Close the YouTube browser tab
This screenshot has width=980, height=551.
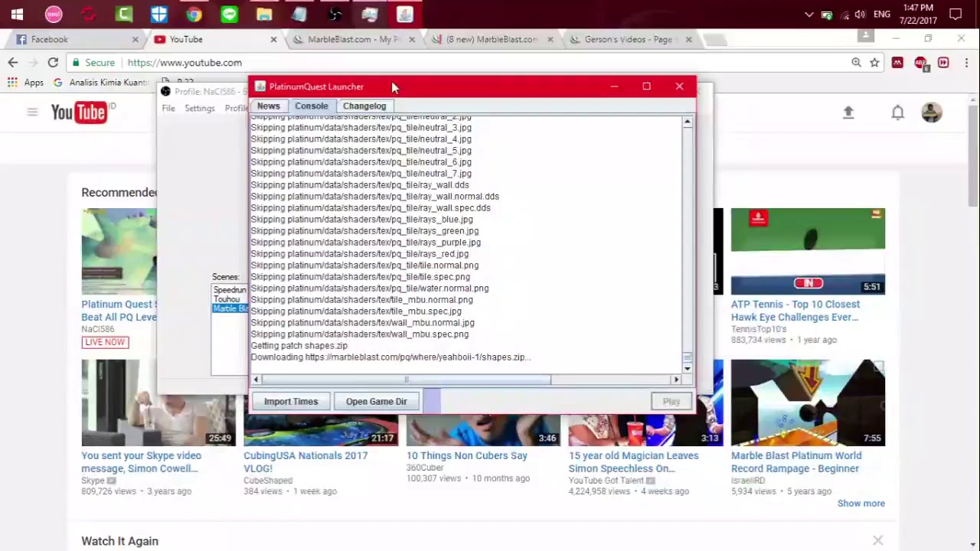[273, 39]
